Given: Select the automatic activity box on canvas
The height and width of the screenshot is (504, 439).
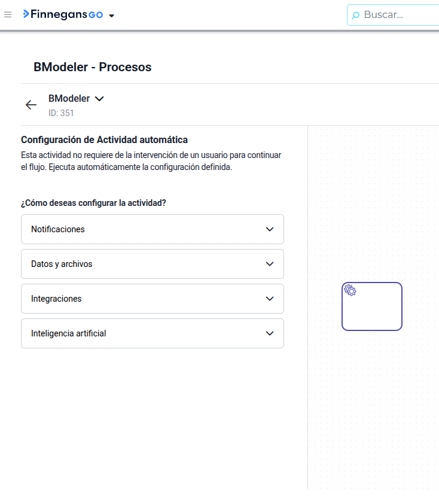Looking at the screenshot, I should pyautogui.click(x=372, y=306).
